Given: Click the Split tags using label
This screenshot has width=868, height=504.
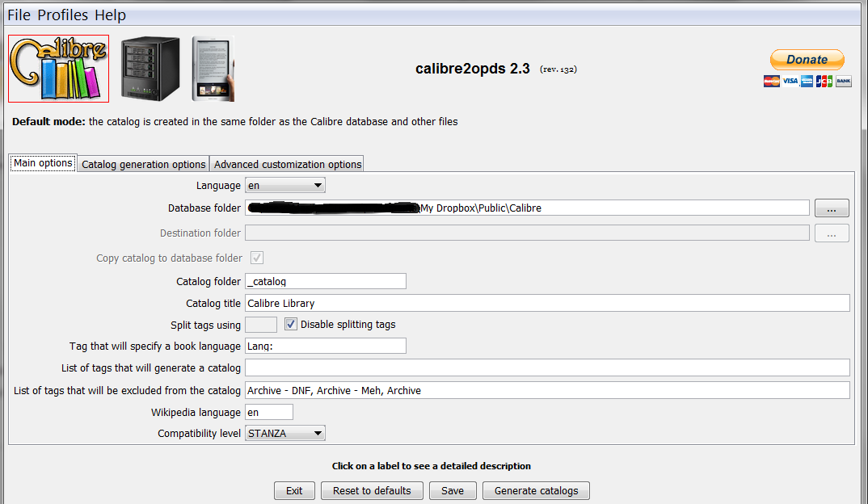Looking at the screenshot, I should point(205,325).
